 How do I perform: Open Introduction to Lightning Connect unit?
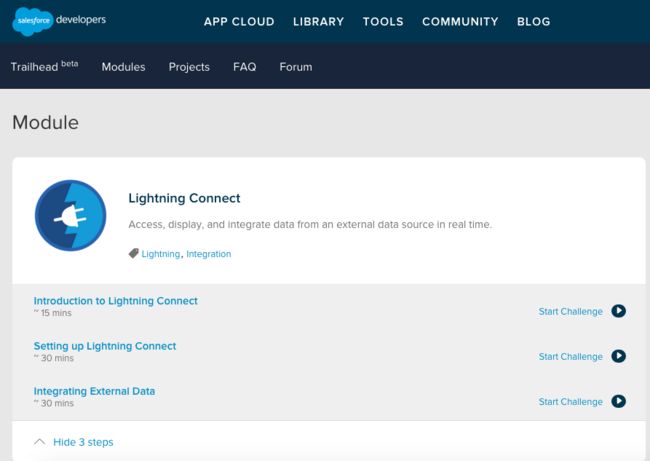[x=116, y=301]
